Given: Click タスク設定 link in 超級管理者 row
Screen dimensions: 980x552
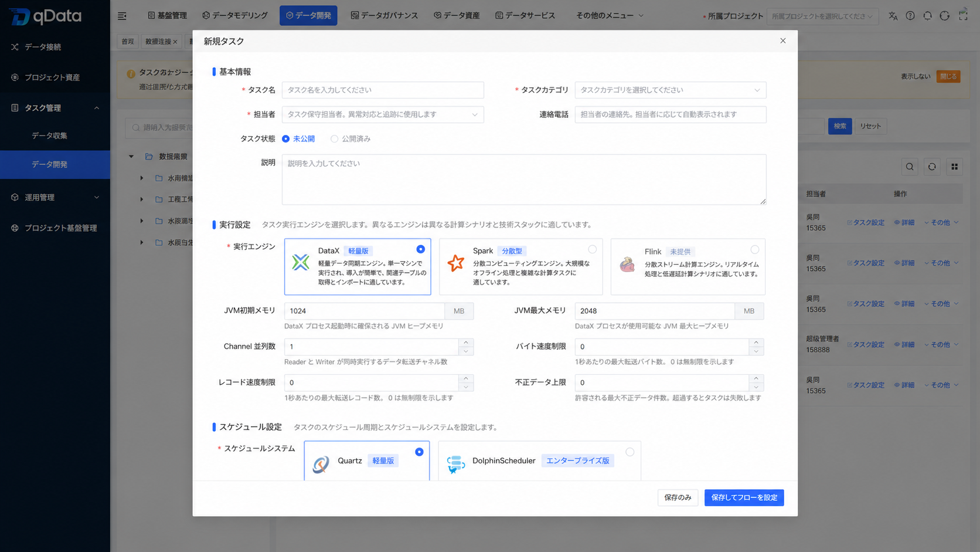Looking at the screenshot, I should coord(866,345).
